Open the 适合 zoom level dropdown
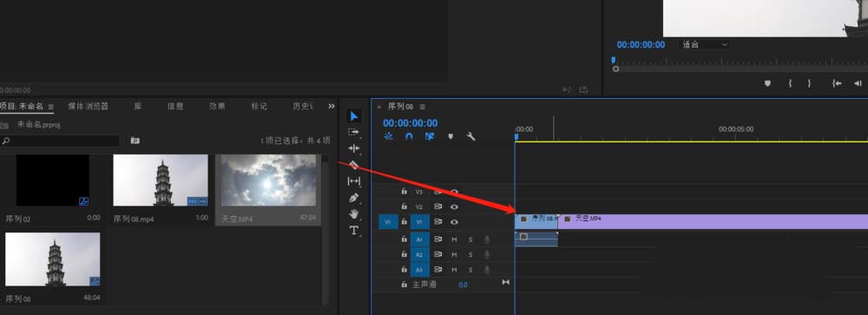This screenshot has width=868, height=315. [704, 45]
